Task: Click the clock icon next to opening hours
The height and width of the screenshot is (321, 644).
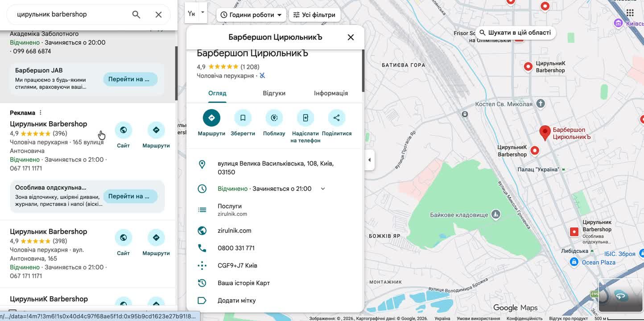Action: (202, 189)
